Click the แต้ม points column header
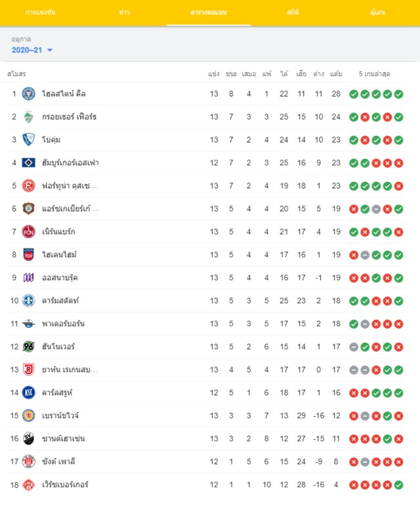Screen dimensions: 420x508 tap(336, 74)
